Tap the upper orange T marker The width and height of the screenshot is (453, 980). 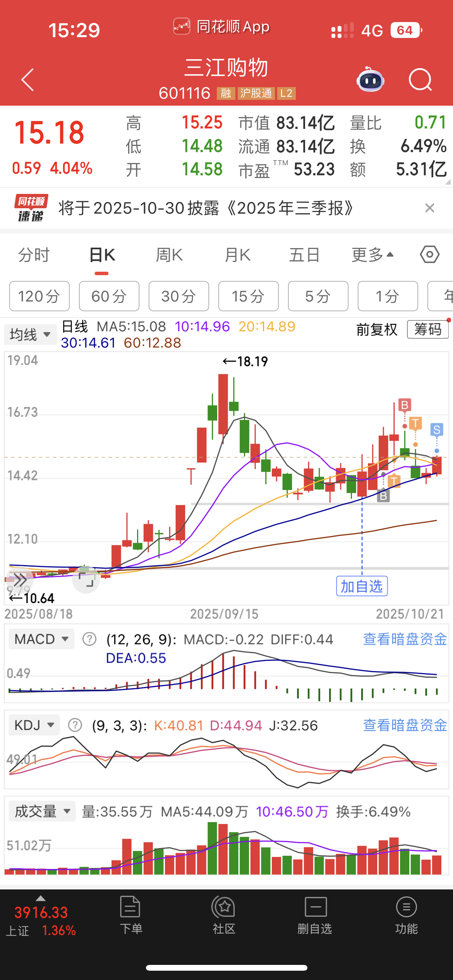tap(415, 423)
